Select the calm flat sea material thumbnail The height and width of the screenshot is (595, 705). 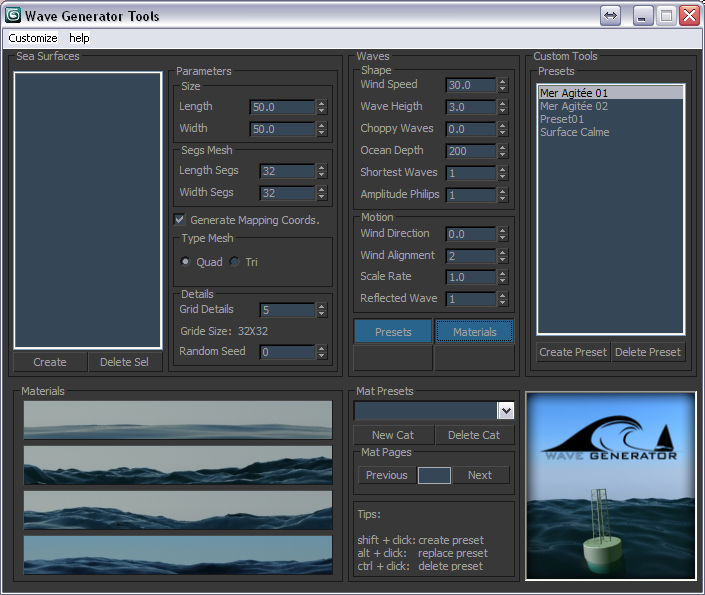178,420
